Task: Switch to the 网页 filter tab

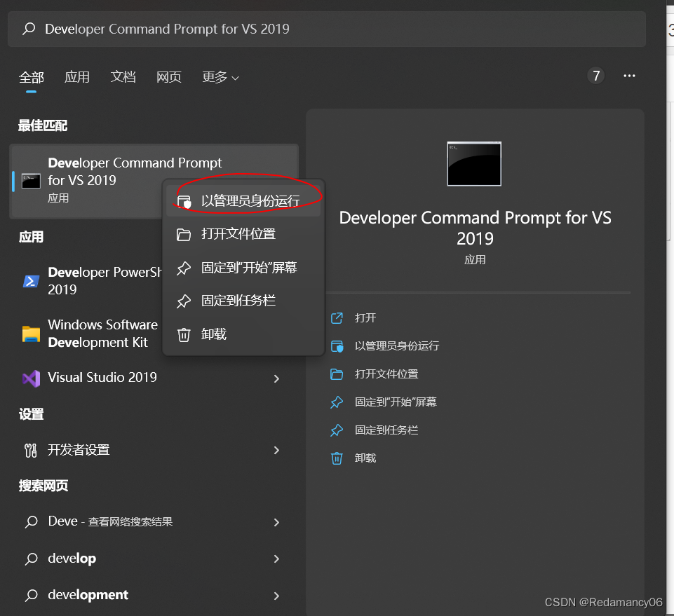Action: [169, 77]
